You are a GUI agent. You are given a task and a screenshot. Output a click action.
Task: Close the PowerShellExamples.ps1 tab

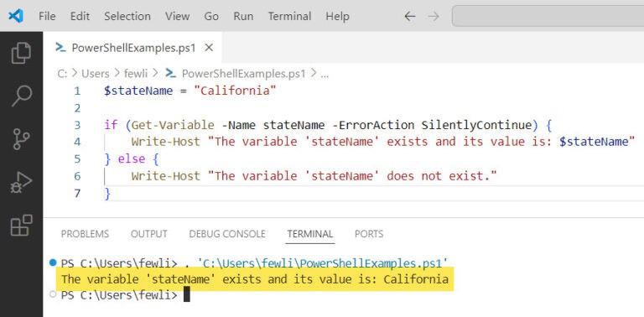click(209, 48)
